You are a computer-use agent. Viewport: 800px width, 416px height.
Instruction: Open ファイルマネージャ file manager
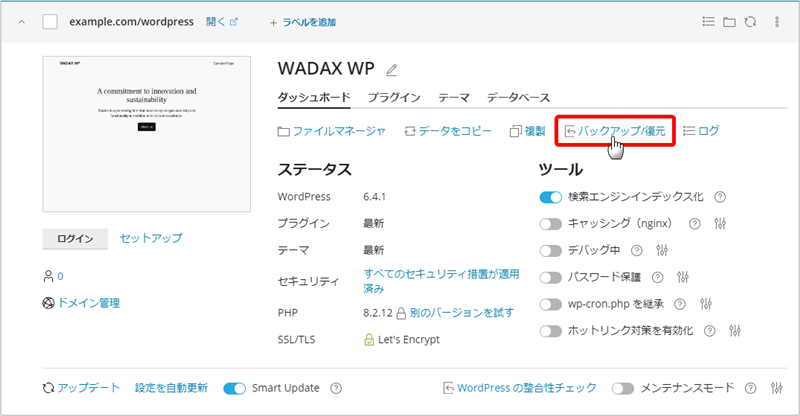[x=332, y=131]
